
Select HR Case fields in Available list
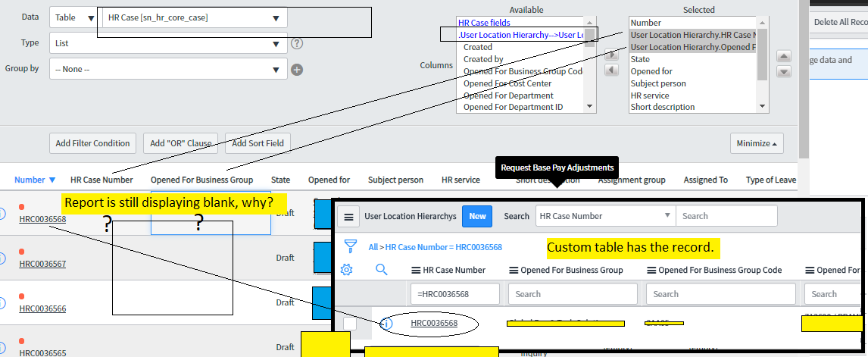point(485,23)
